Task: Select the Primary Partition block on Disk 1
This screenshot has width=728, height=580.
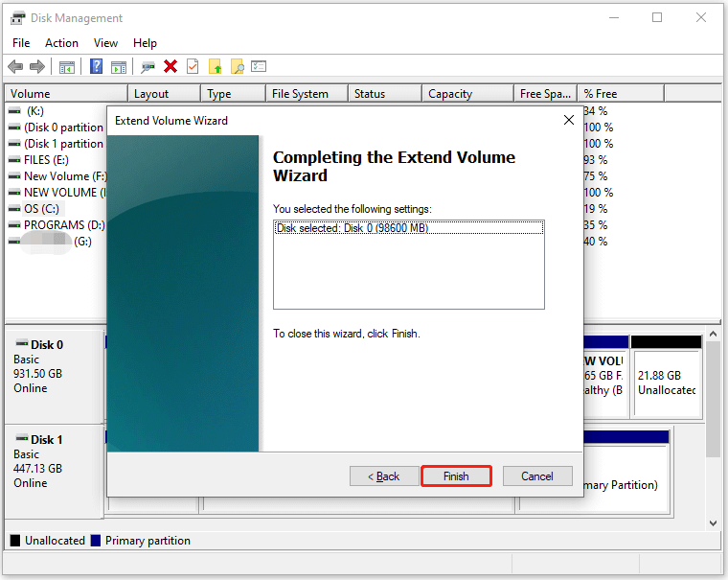Action: (625, 472)
